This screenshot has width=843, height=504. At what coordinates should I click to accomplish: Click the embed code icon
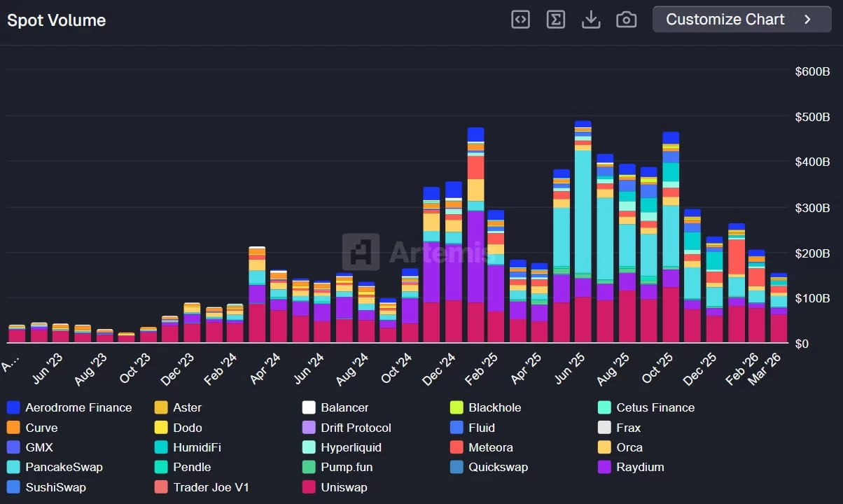tap(520, 19)
